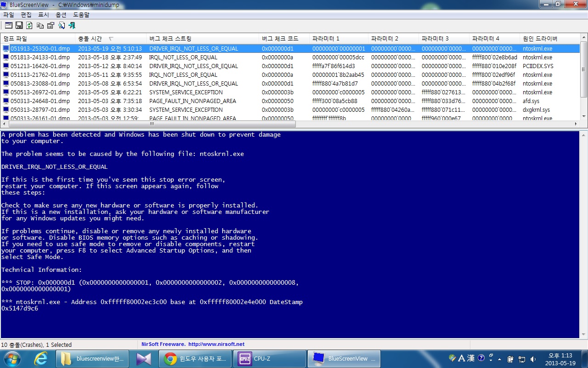Sort by 파라미터 1 column header

coord(339,39)
